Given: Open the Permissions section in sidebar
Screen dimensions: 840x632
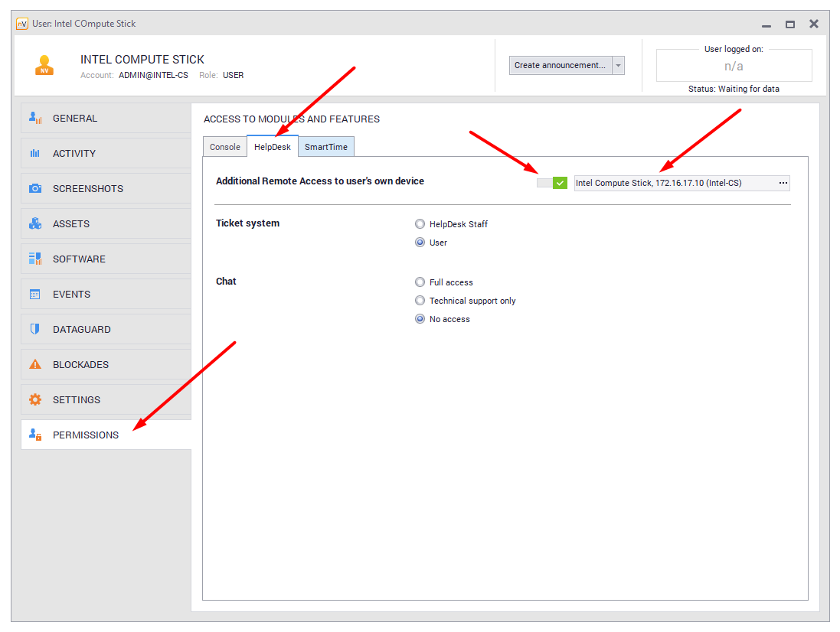Looking at the screenshot, I should pyautogui.click(x=86, y=435).
